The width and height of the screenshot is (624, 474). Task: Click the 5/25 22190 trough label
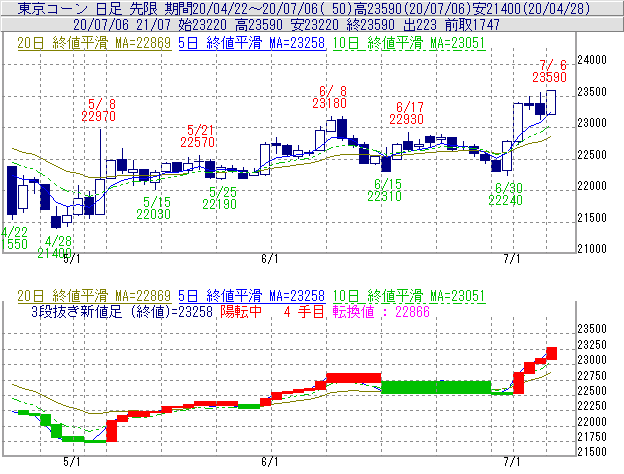[x=220, y=198]
